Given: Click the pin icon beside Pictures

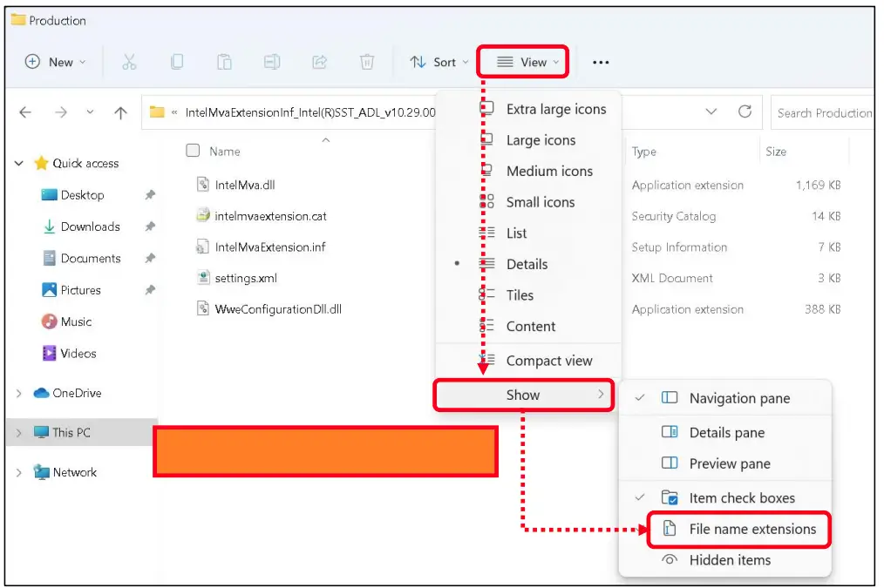Looking at the screenshot, I should coord(150,290).
